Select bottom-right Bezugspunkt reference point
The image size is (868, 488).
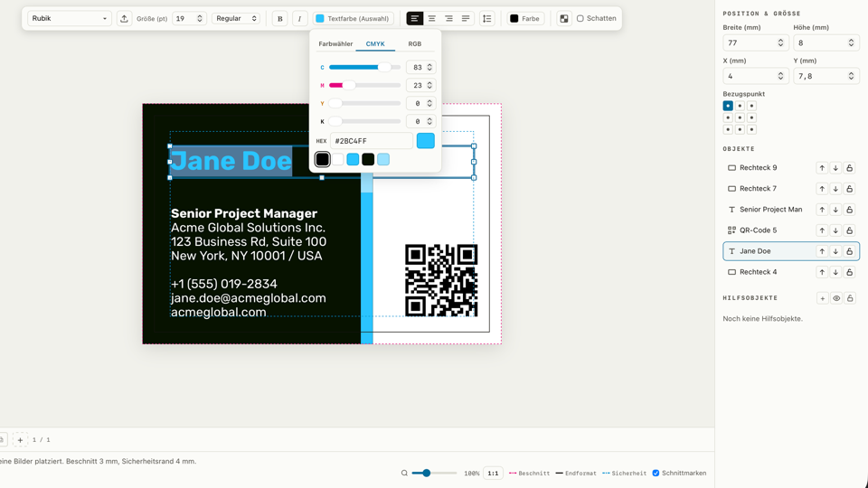(x=751, y=129)
